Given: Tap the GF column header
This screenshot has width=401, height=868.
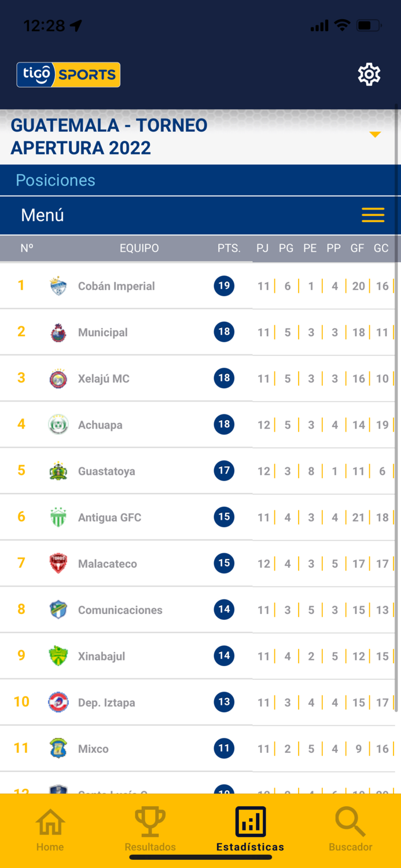Looking at the screenshot, I should pyautogui.click(x=358, y=248).
